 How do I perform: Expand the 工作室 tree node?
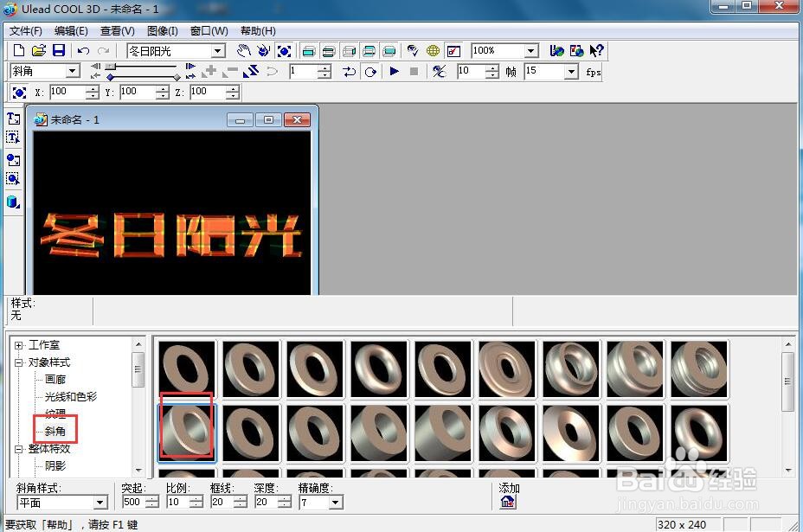click(x=19, y=346)
